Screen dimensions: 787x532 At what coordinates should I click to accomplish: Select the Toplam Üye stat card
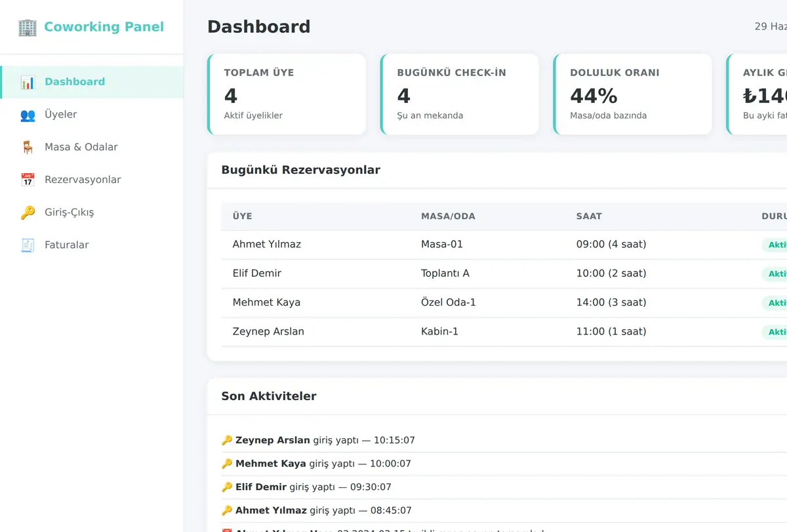pyautogui.click(x=287, y=94)
